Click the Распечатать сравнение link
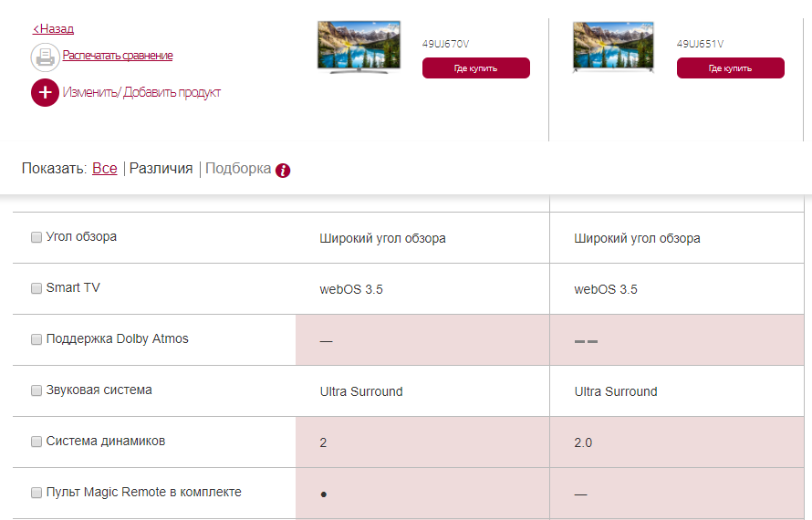 pos(118,56)
